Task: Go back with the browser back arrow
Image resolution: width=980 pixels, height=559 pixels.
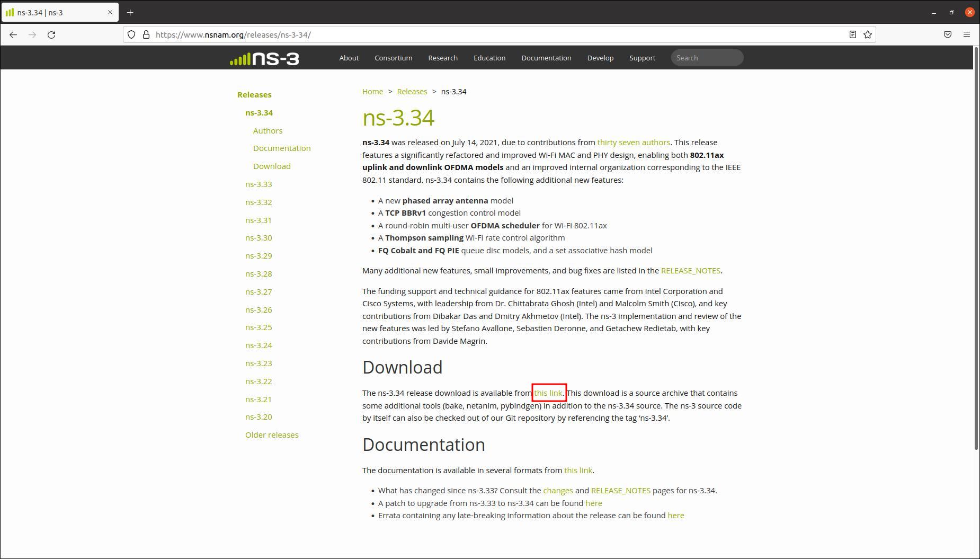Action: [x=13, y=34]
